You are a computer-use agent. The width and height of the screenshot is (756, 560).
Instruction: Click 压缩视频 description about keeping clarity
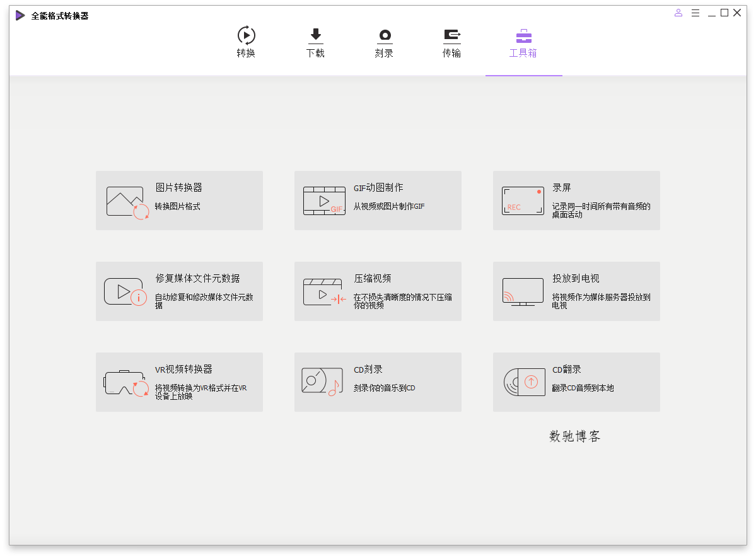click(x=402, y=301)
